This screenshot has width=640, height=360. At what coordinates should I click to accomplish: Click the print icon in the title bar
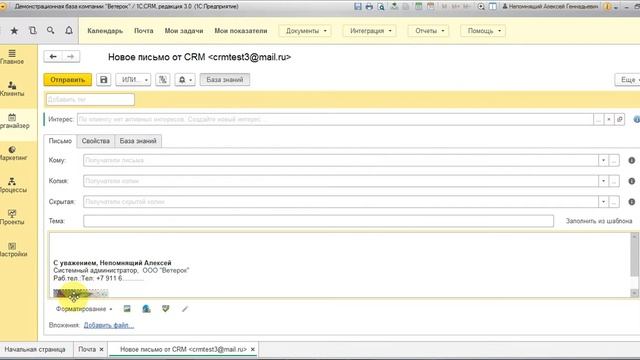369,7
